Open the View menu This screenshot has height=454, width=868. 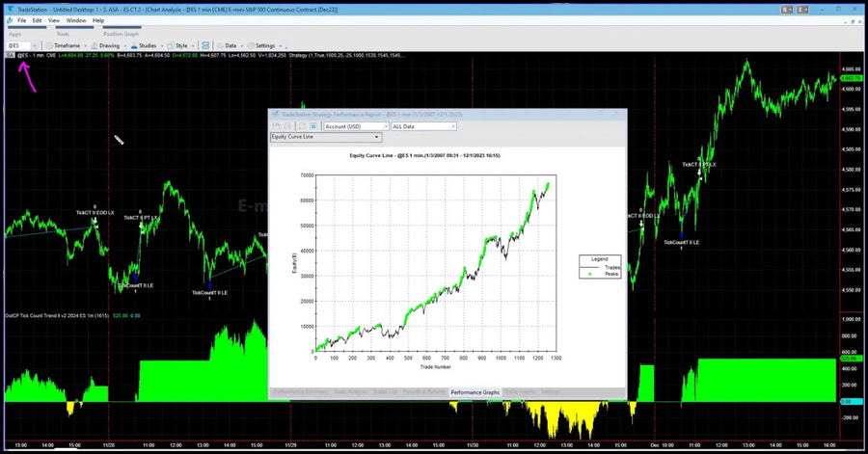[54, 20]
